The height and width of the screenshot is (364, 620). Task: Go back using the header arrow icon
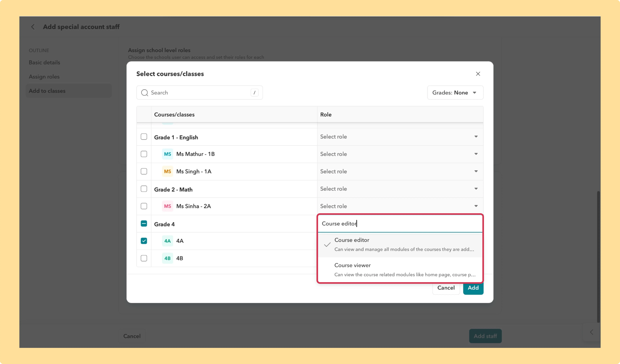point(33,27)
